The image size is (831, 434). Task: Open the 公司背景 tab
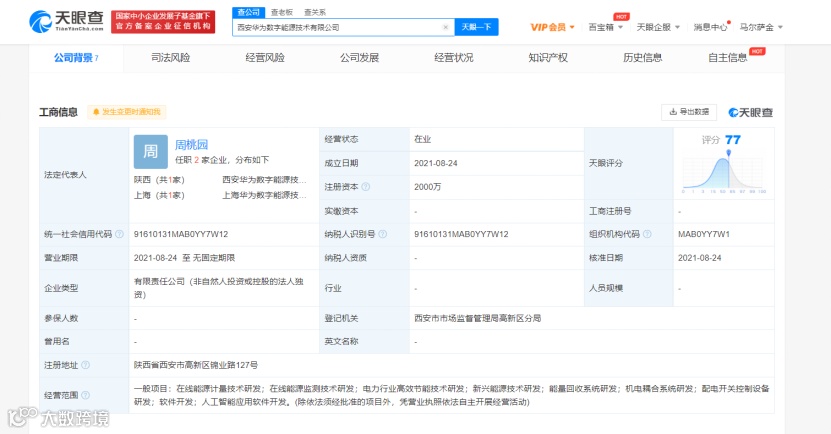tap(76, 58)
